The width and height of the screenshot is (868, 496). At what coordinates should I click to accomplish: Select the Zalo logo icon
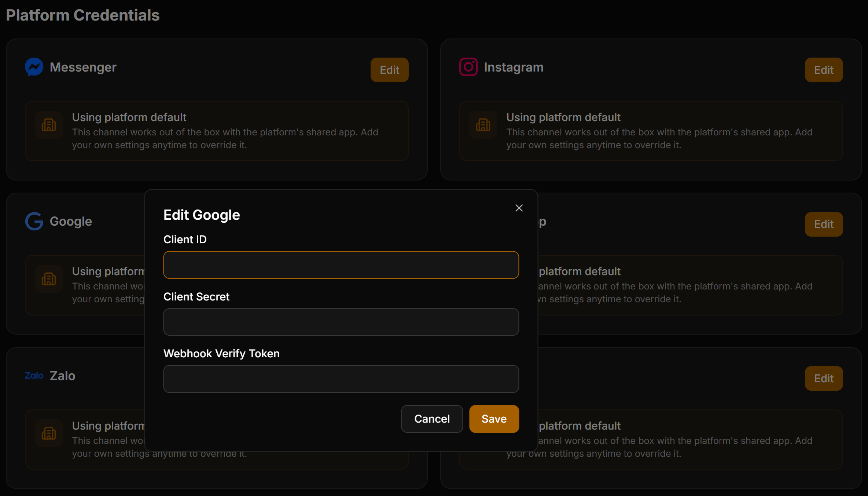click(34, 375)
